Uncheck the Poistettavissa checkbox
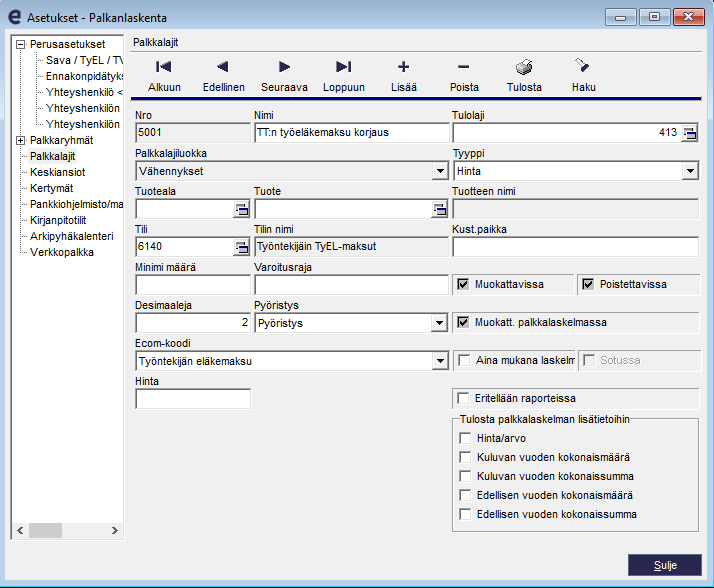Viewport: 714px width, 588px height. [588, 284]
